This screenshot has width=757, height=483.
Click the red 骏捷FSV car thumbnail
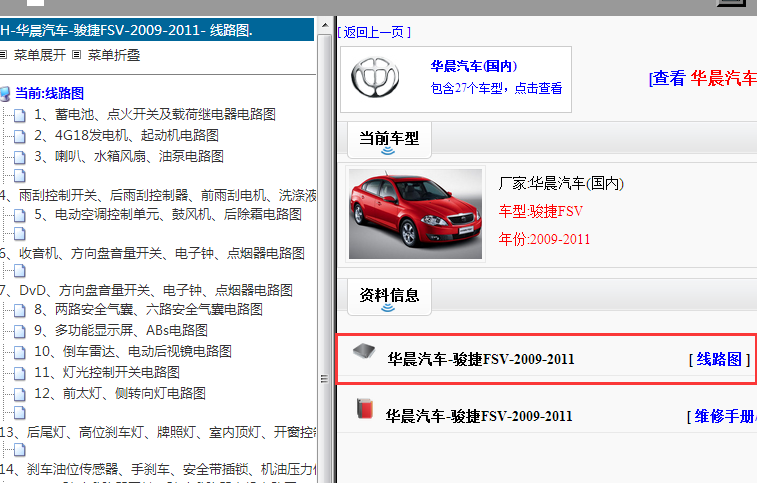(x=415, y=214)
